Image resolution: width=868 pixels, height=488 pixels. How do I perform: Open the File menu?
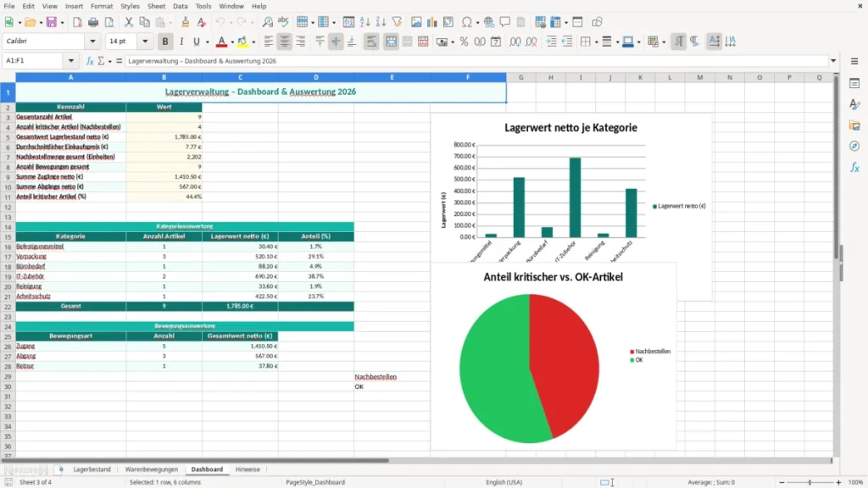pos(9,6)
